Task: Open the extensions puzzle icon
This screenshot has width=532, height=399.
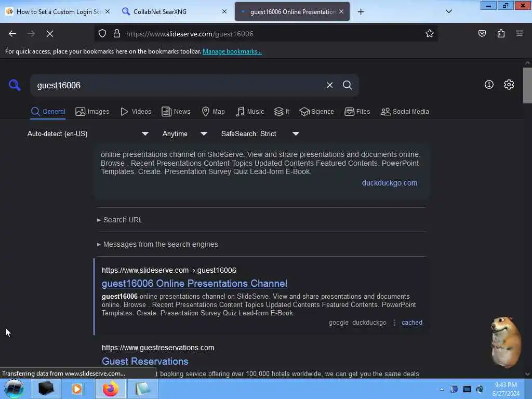Action: pyautogui.click(x=501, y=34)
